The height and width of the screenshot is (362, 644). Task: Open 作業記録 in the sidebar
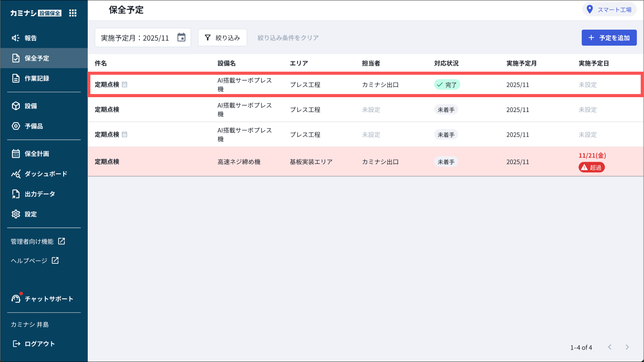coord(37,78)
